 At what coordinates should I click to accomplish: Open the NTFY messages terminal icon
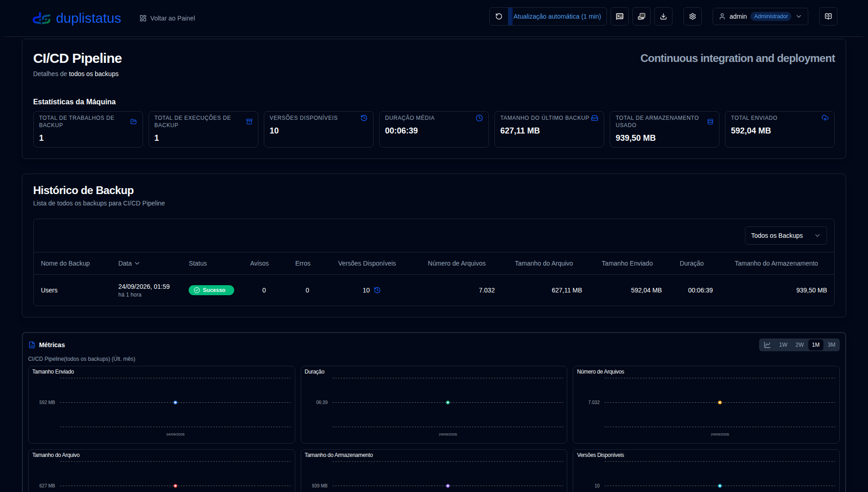(x=620, y=16)
